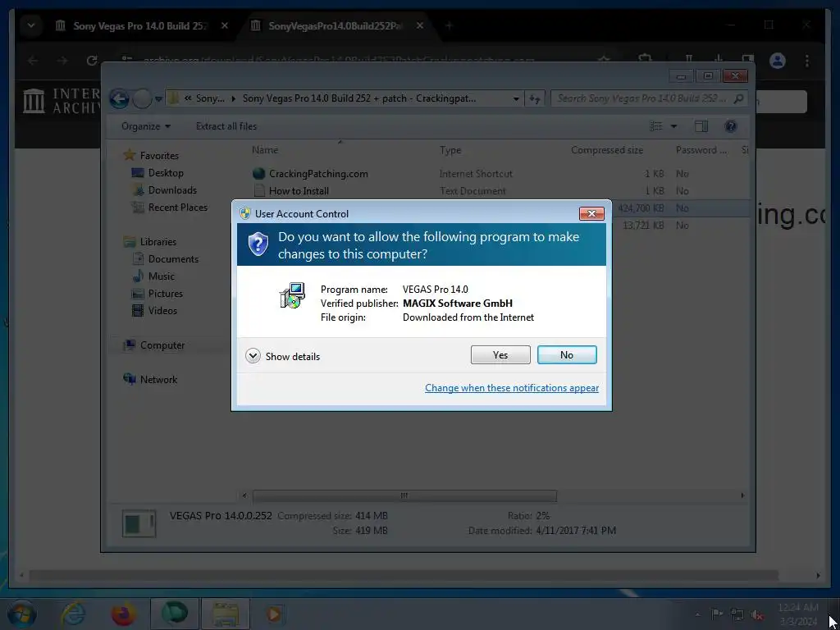
Task: Click the browser profile avatar icon
Action: (x=778, y=61)
